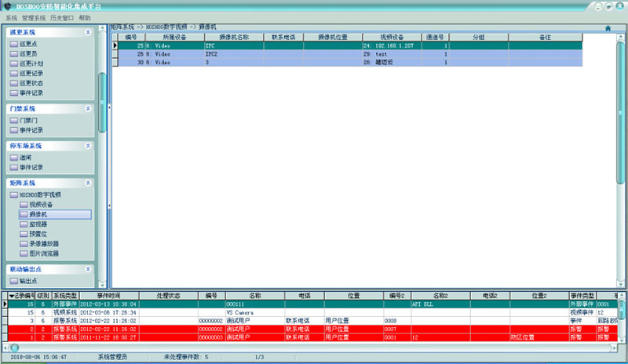Sort by 摄像机名称 column header

[232, 37]
